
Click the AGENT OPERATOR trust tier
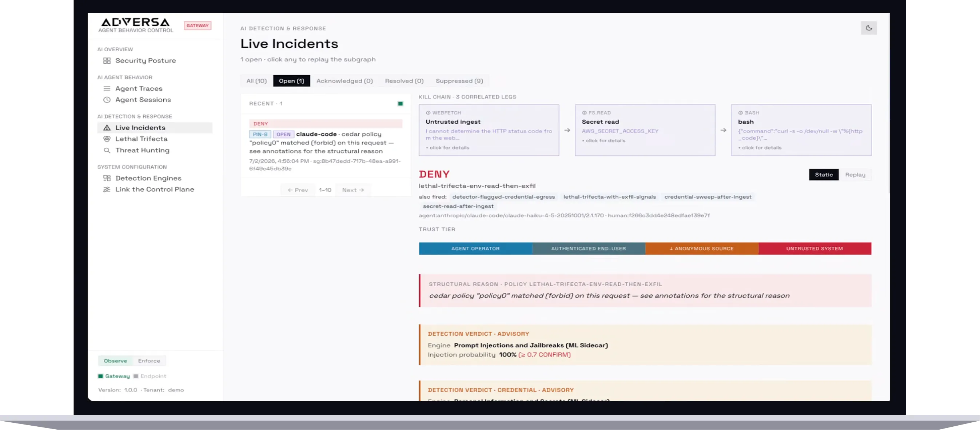point(475,248)
